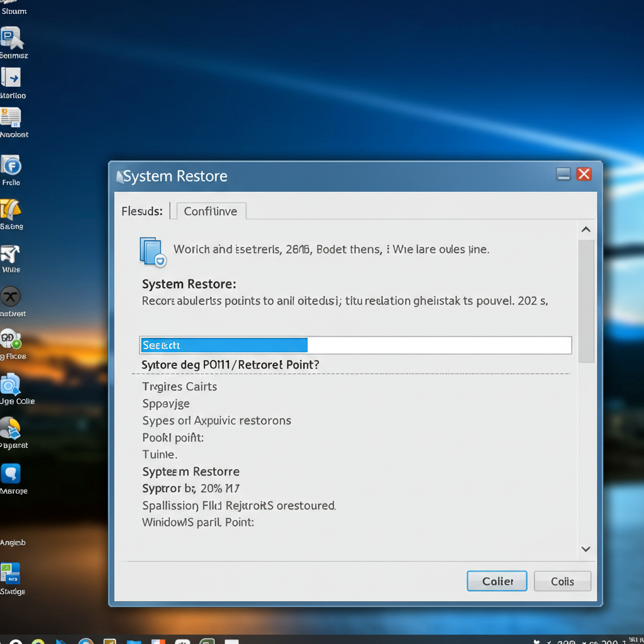
Task: Click the scroll up arrow in dialog
Action: pos(586,230)
